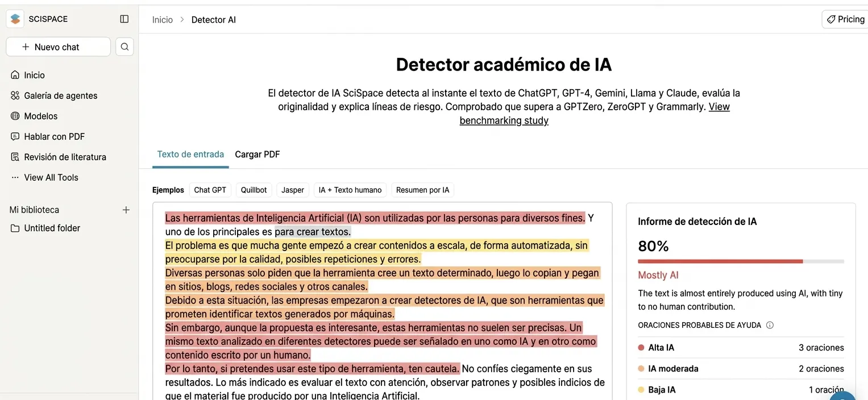This screenshot has width=868, height=400.
Task: Click the sentence starting Debido a esta situación
Action: click(x=384, y=307)
